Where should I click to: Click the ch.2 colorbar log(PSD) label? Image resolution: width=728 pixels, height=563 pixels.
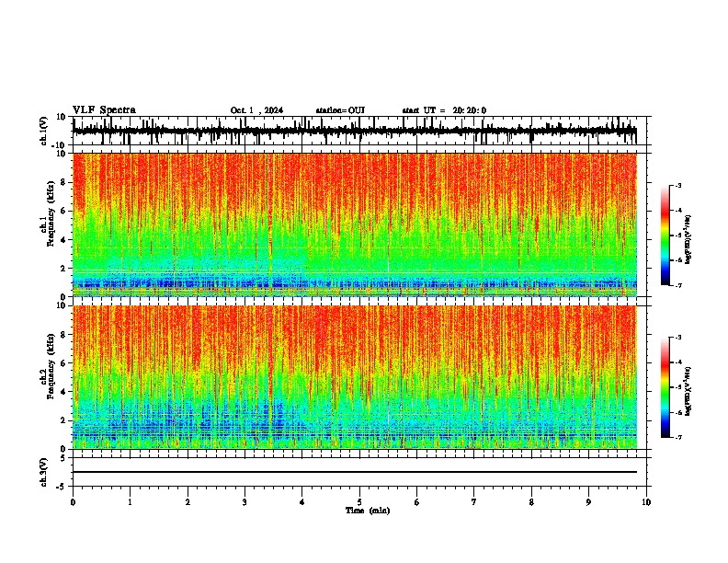coord(688,391)
